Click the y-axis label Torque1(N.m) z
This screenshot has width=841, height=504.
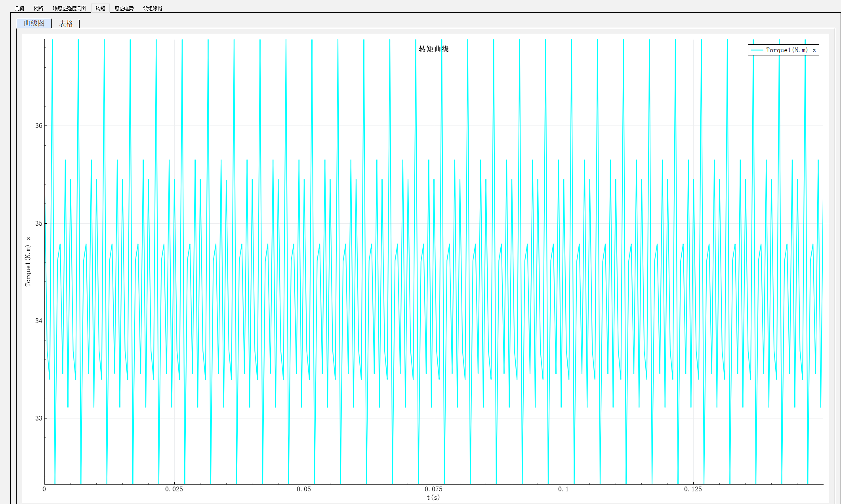(x=28, y=261)
